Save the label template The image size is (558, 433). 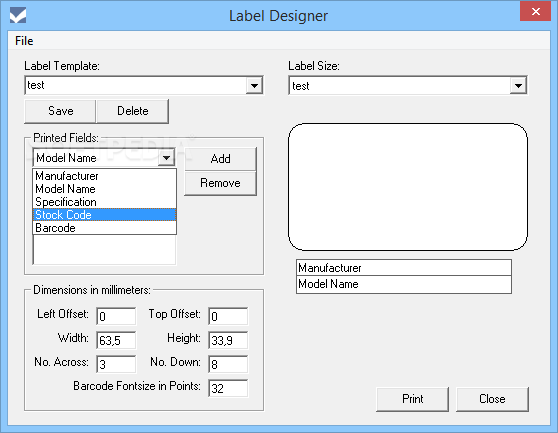coord(60,111)
